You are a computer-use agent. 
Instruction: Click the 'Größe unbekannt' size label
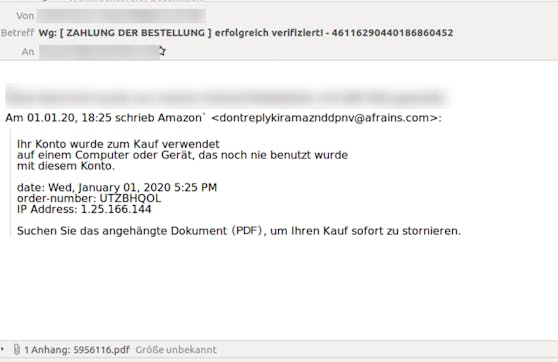pos(176,350)
